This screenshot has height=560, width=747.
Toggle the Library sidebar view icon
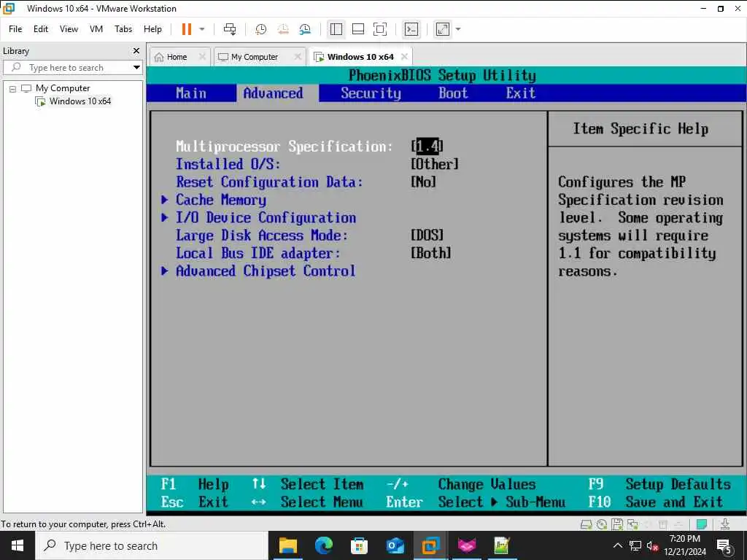click(x=336, y=29)
